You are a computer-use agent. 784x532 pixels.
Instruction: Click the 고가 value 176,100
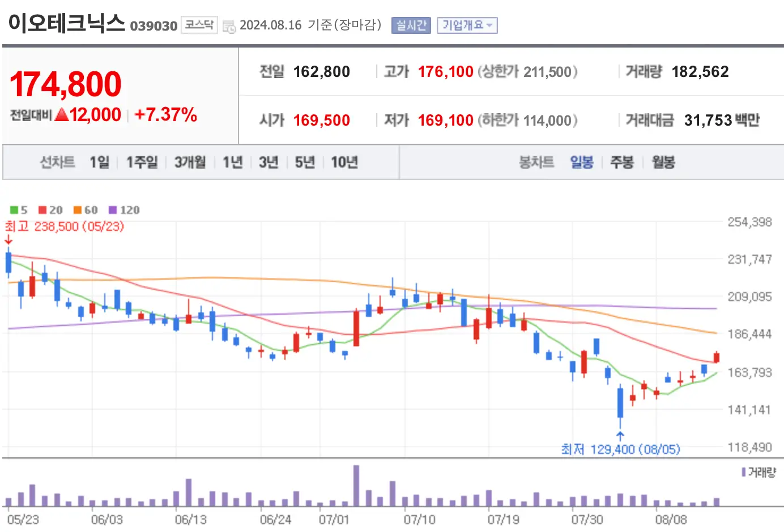tap(446, 72)
